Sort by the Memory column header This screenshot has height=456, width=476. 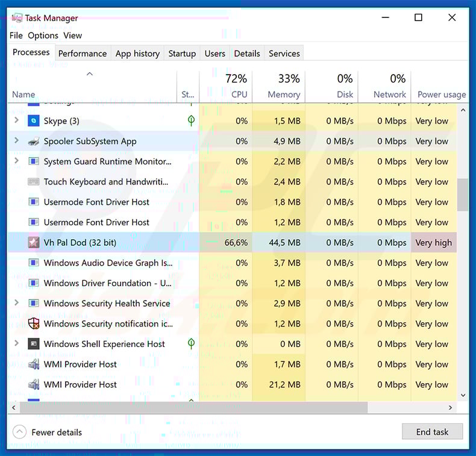(279, 87)
